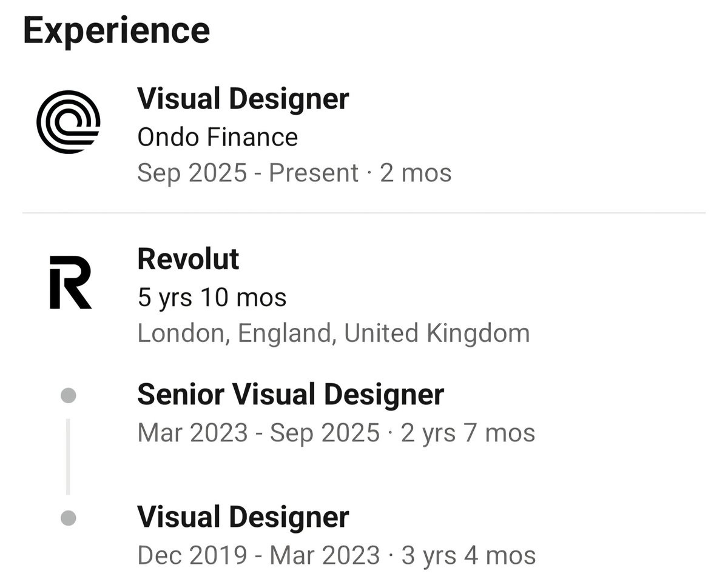Click Dec 2019 - Mar 2023 date range
Image resolution: width=728 pixels, height=582 pixels.
point(258,555)
